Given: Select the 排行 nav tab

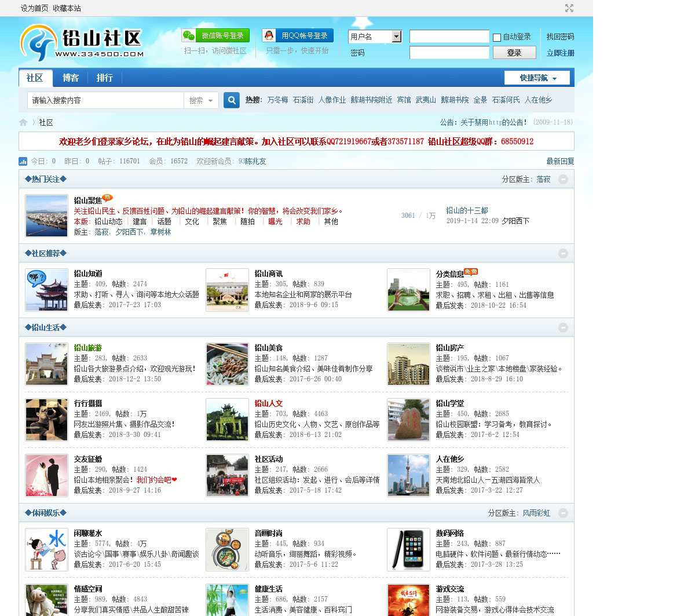Looking at the screenshot, I should pyautogui.click(x=105, y=78).
